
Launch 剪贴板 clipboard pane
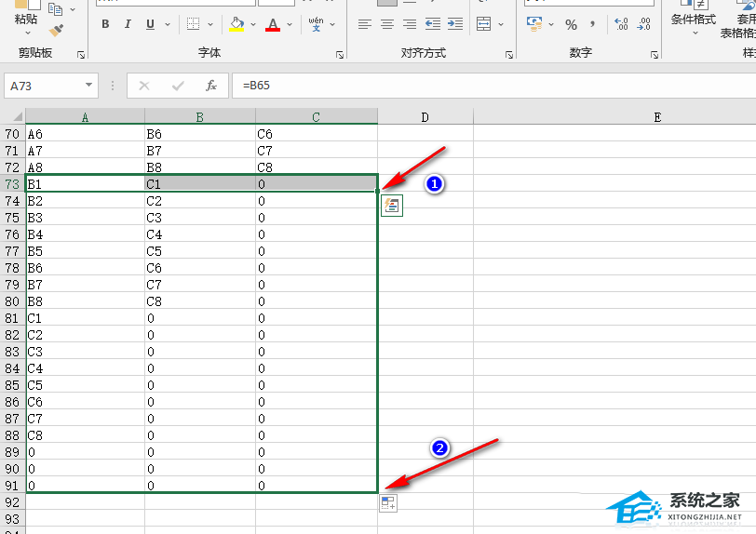coord(81,55)
